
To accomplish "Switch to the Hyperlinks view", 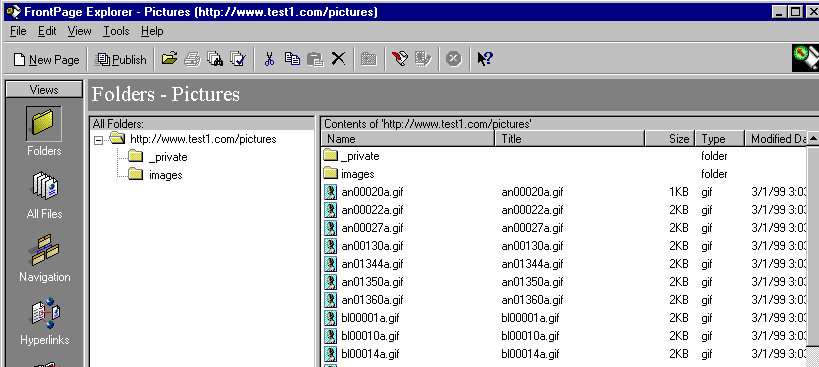I will (44, 322).
